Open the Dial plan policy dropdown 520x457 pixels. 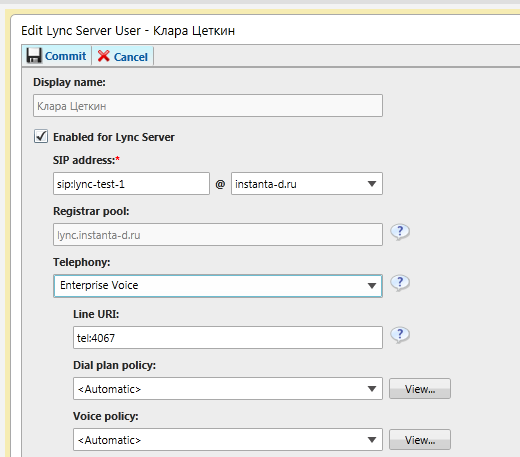pos(228,389)
